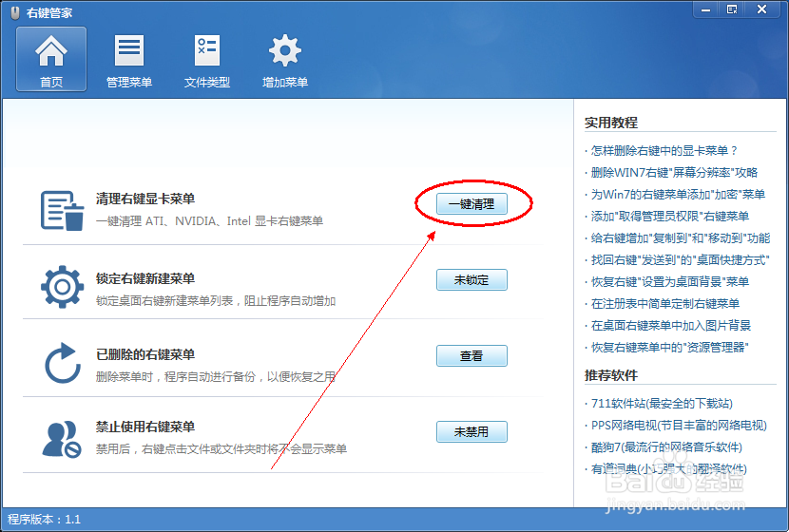The image size is (789, 532).
Task: Click description 禁用后，右键点击文件或文件夹时
Action: click(186, 449)
